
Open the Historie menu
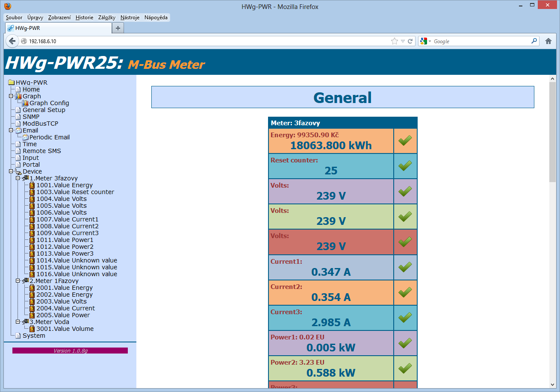tap(84, 18)
